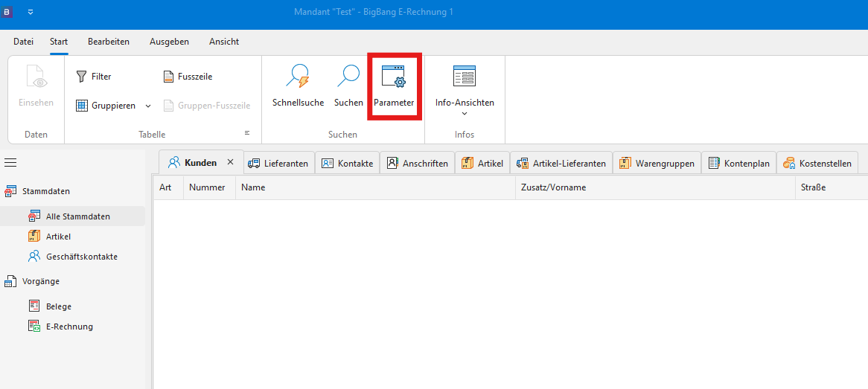Sort by the Nummer column header

point(207,187)
